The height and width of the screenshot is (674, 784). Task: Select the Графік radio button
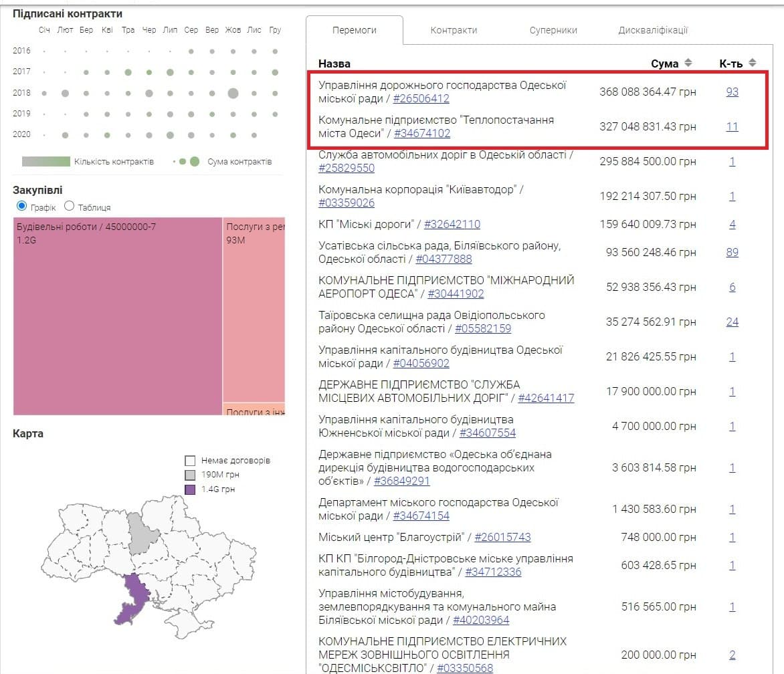[22, 206]
